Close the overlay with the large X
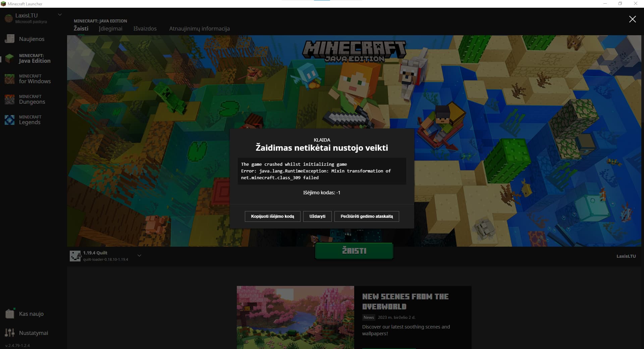The height and width of the screenshot is (349, 644). click(x=632, y=19)
